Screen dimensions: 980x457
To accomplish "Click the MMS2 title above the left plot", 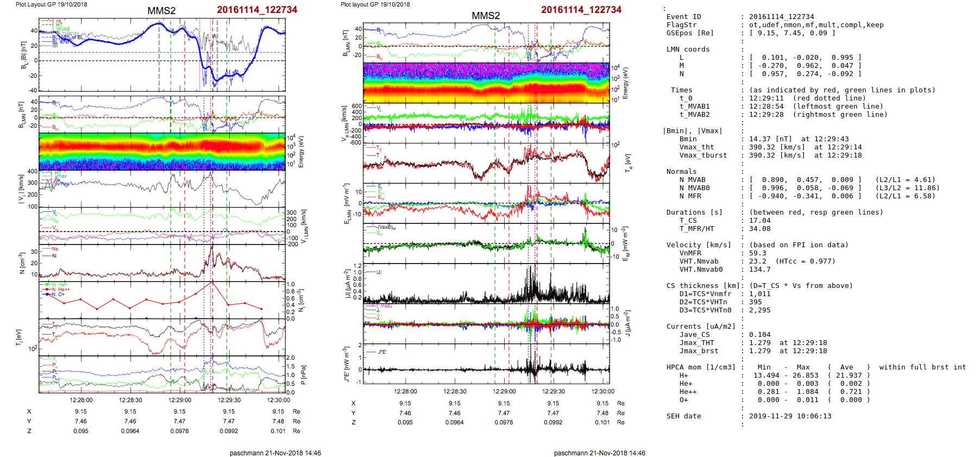I will click(161, 11).
